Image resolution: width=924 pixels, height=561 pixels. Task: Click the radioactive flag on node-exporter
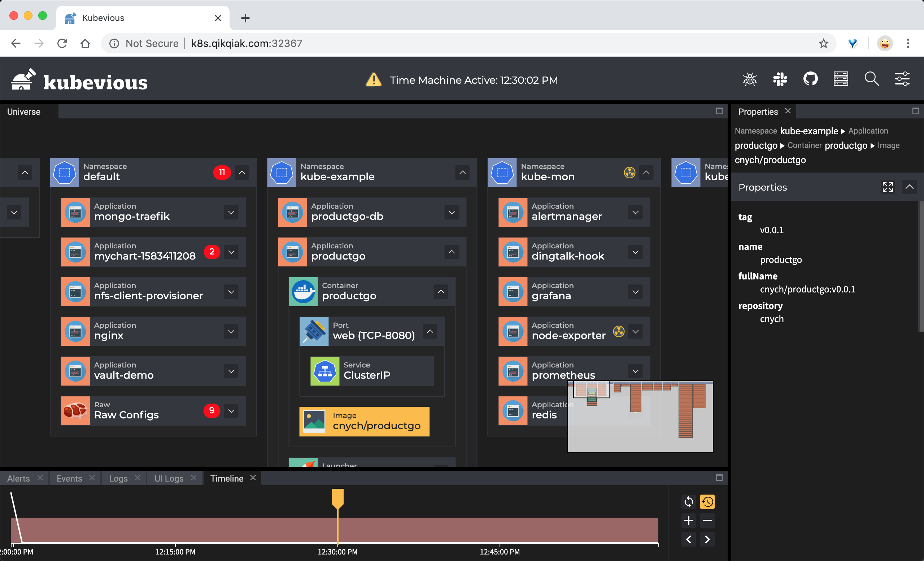click(x=619, y=331)
